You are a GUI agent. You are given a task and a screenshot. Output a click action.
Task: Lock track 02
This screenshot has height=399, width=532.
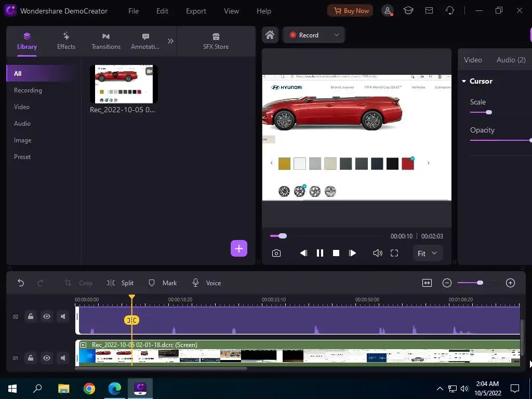pos(31,316)
